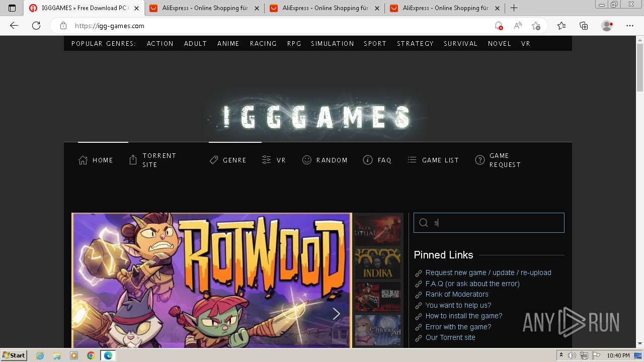Launch Chrome from the taskbar
This screenshot has width=644, height=362.
(91, 355)
